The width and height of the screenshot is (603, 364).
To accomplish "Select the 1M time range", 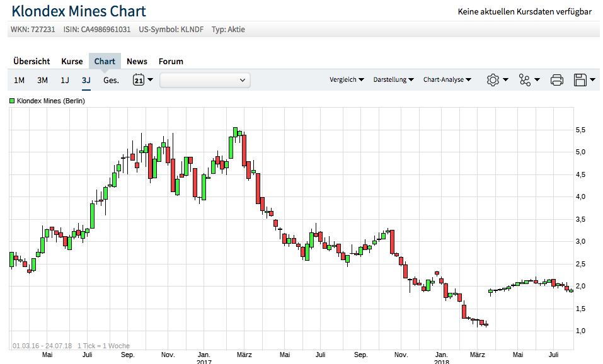I will (x=20, y=80).
